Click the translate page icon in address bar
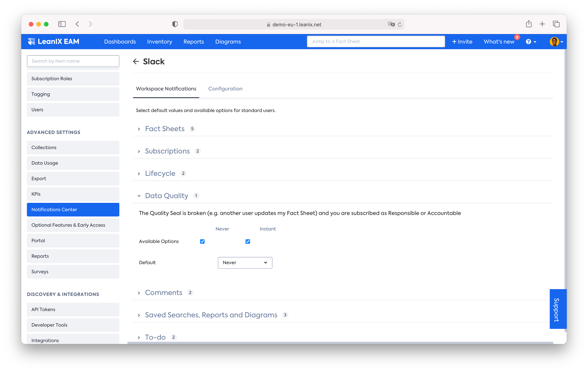The image size is (588, 372). click(391, 24)
